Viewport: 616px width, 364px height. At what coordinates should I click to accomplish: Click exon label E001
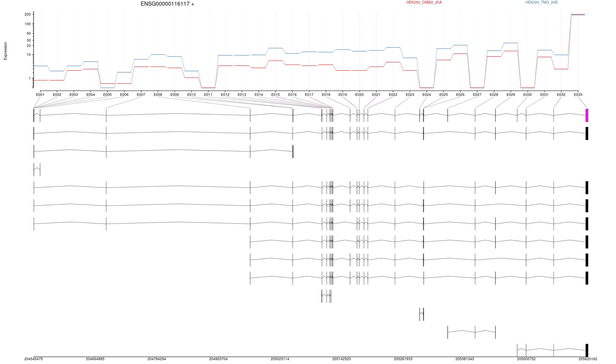40,95
